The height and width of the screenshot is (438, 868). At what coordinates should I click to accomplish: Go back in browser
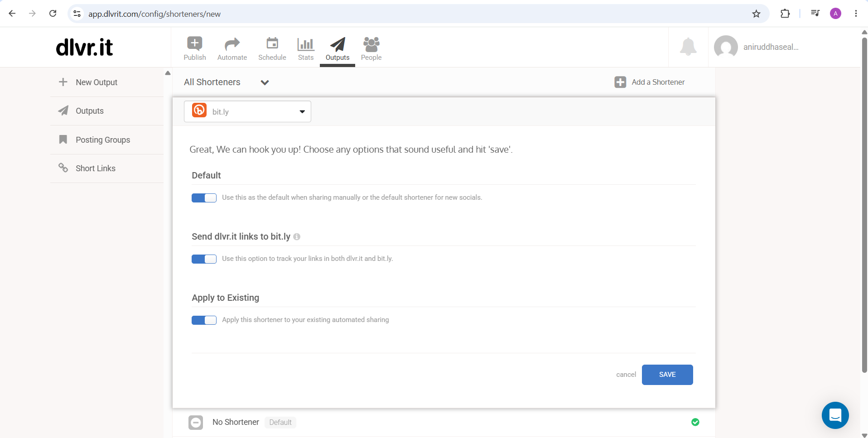[x=12, y=14]
